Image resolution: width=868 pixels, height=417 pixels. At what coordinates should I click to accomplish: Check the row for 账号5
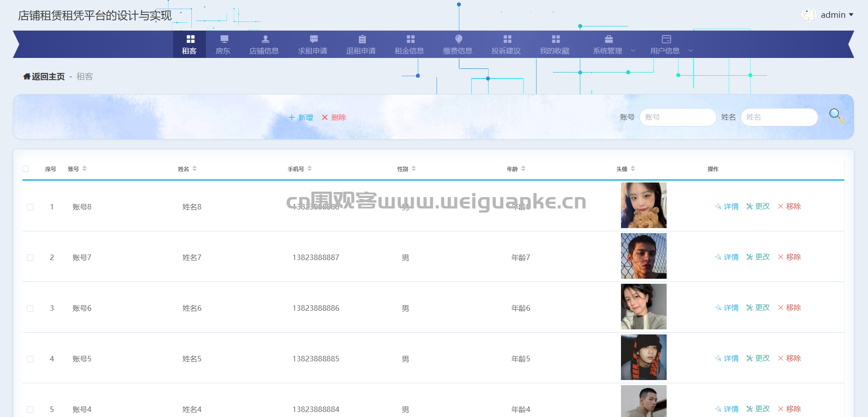coord(30,359)
